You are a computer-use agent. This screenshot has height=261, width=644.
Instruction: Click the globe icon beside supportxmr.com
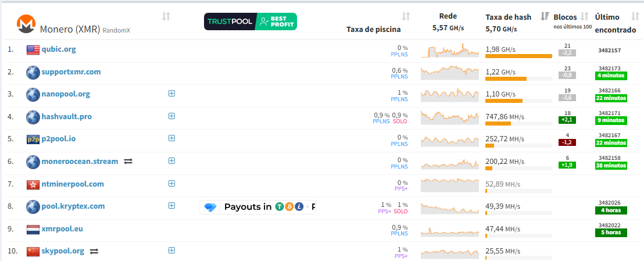[33, 72]
